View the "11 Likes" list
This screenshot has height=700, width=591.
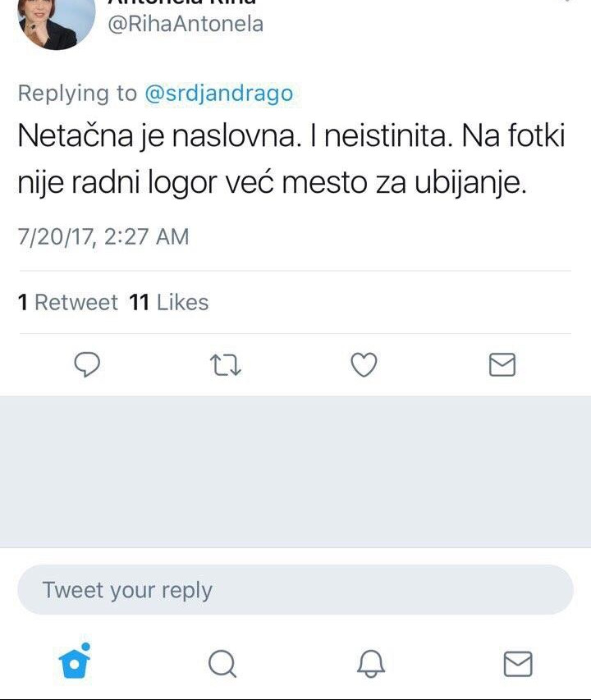point(169,303)
